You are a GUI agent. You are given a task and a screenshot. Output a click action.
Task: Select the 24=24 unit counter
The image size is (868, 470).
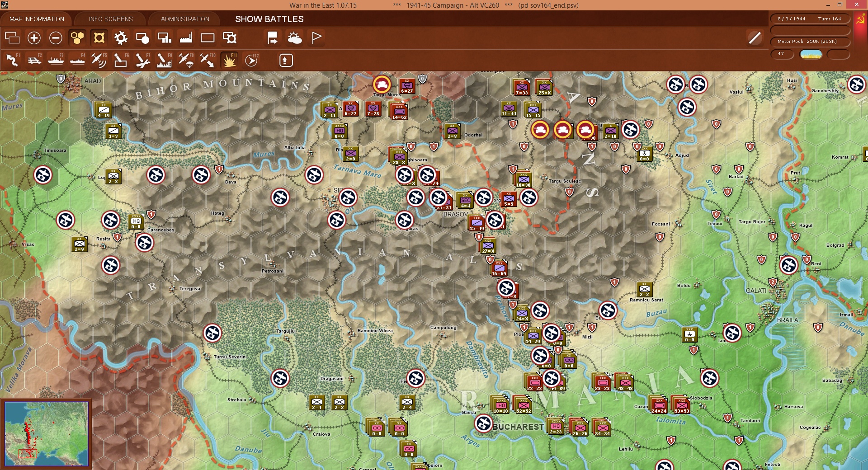(x=659, y=405)
